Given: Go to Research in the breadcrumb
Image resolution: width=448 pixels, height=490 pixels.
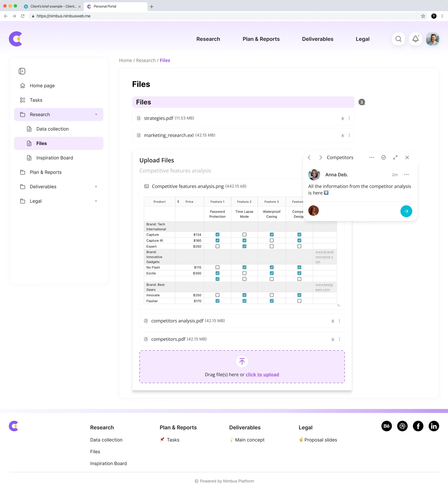Looking at the screenshot, I should click(x=146, y=60).
